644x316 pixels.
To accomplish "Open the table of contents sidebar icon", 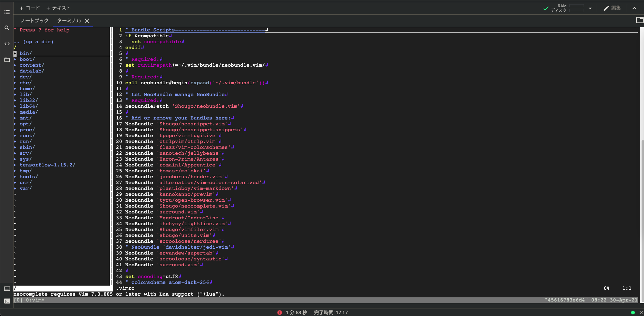I will 7,12.
